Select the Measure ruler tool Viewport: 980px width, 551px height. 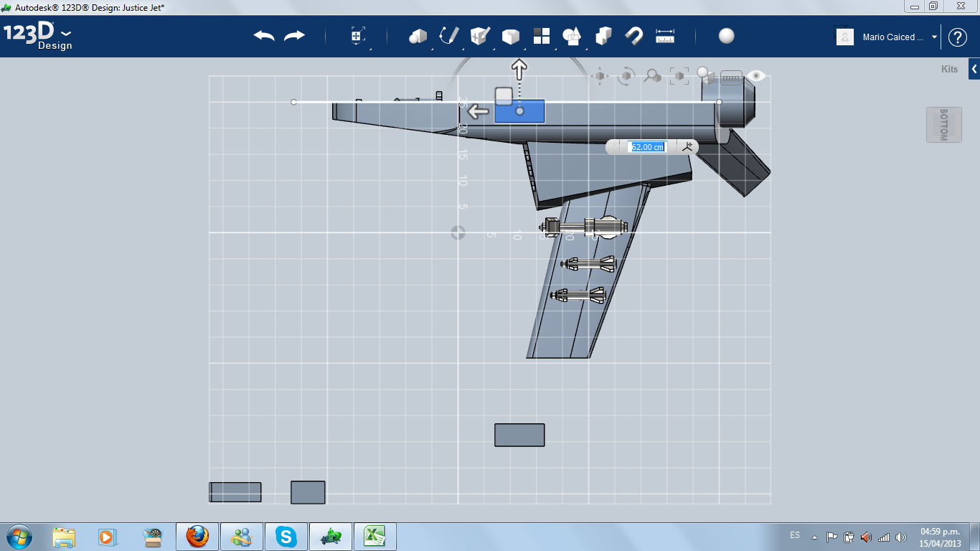click(665, 36)
